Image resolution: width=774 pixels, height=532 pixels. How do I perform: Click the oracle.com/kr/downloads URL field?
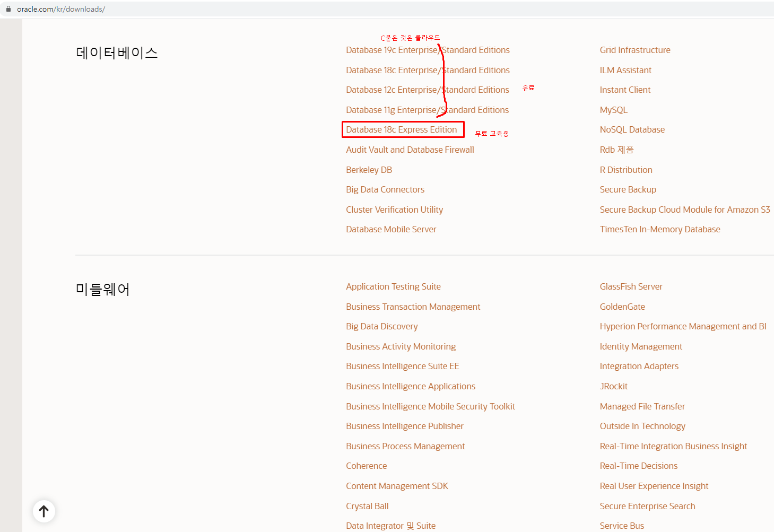[61, 9]
